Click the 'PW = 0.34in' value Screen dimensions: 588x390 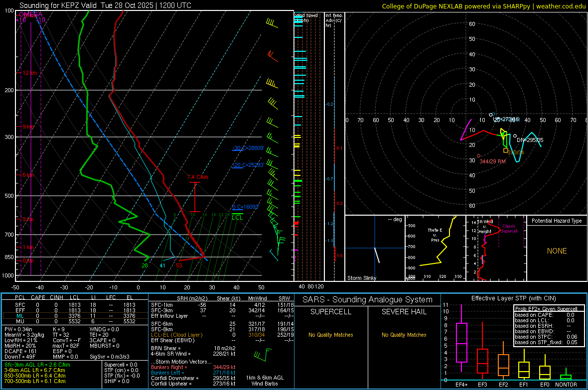click(x=18, y=329)
